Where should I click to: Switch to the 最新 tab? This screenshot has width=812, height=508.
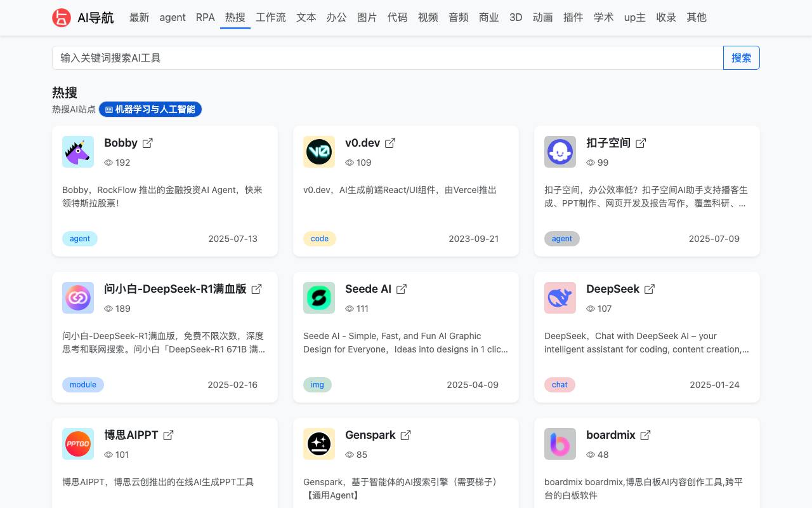(x=140, y=18)
